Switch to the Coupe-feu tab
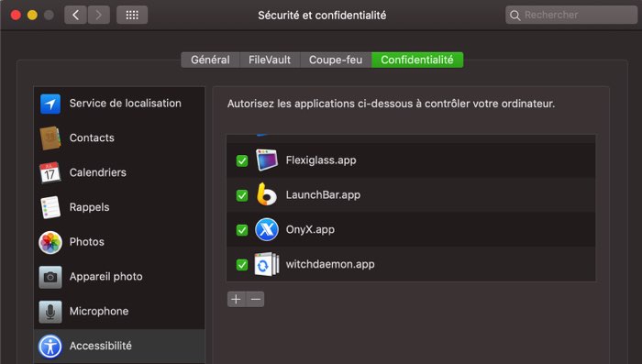Viewport: 642px width, 364px height. (x=336, y=60)
